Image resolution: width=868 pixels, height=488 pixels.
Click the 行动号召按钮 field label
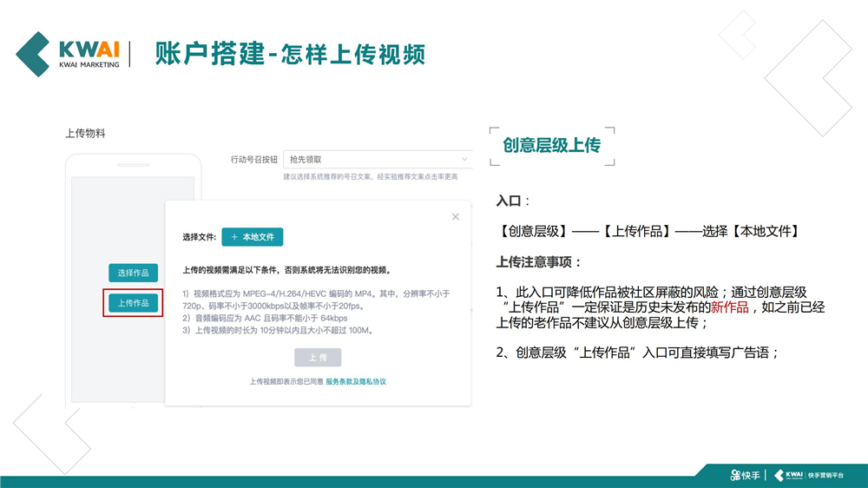click(x=254, y=160)
